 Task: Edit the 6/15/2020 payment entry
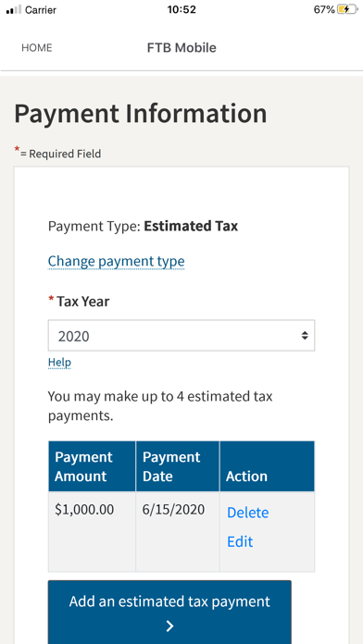point(240,541)
